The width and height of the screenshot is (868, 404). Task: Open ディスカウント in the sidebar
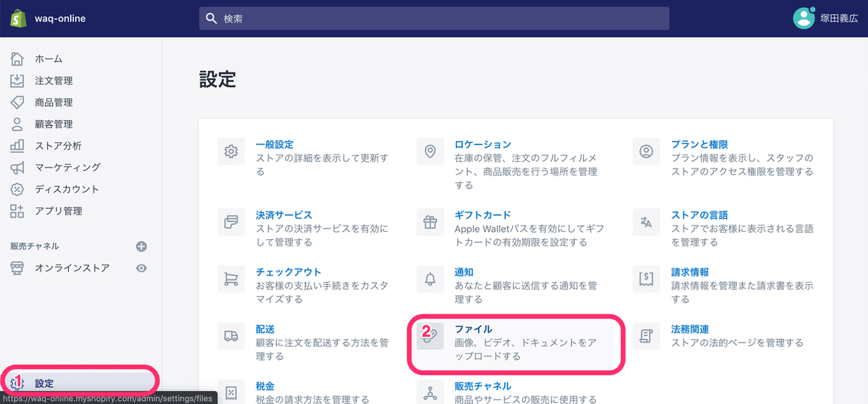coord(67,189)
